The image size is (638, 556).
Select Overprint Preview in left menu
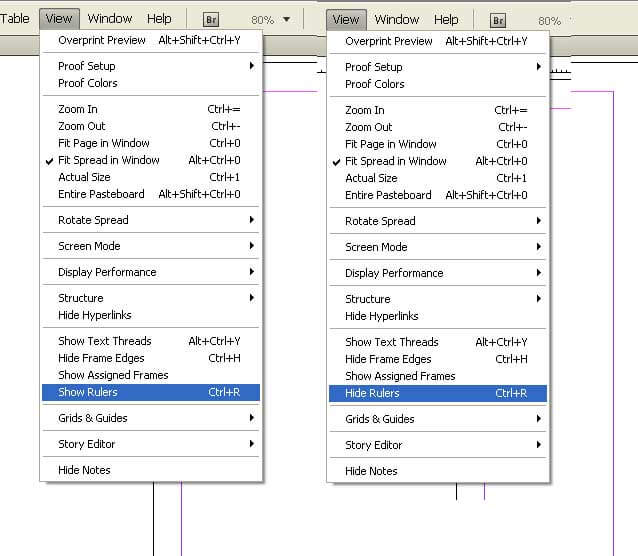point(151,40)
